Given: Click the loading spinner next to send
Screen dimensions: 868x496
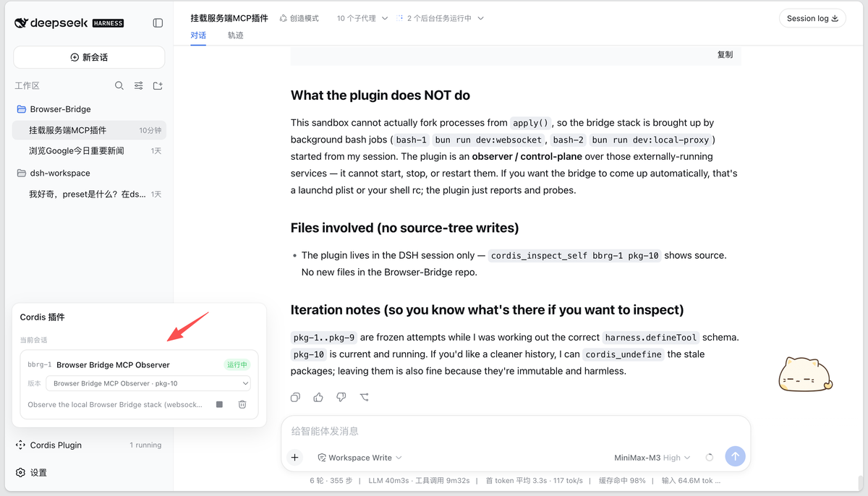Looking at the screenshot, I should point(709,458).
